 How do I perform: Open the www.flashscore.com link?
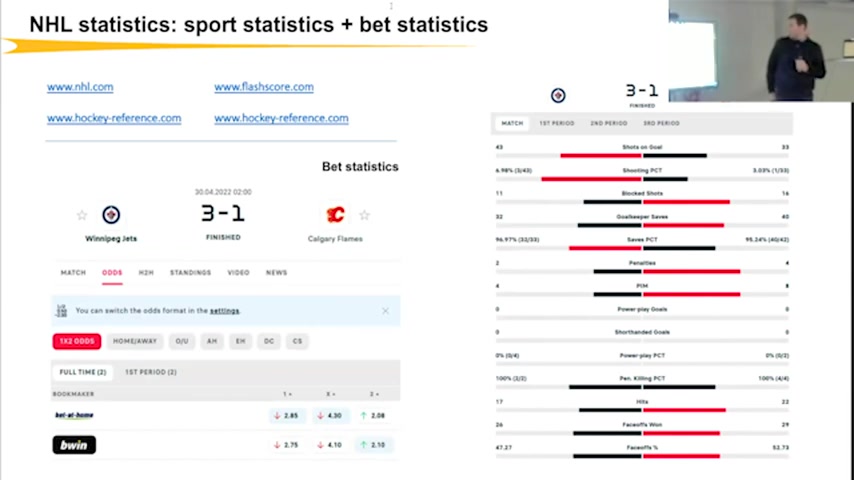[264, 87]
